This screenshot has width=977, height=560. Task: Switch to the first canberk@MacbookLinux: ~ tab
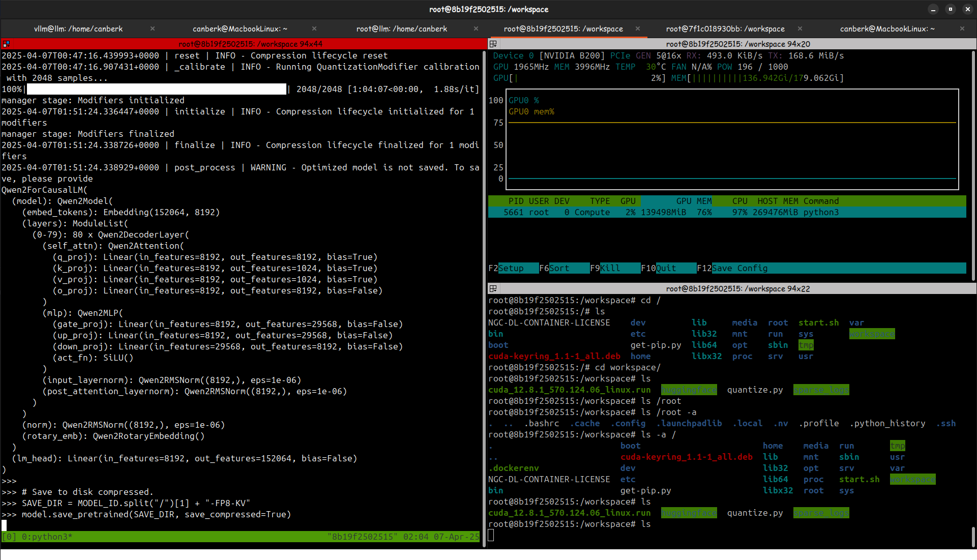pos(240,29)
